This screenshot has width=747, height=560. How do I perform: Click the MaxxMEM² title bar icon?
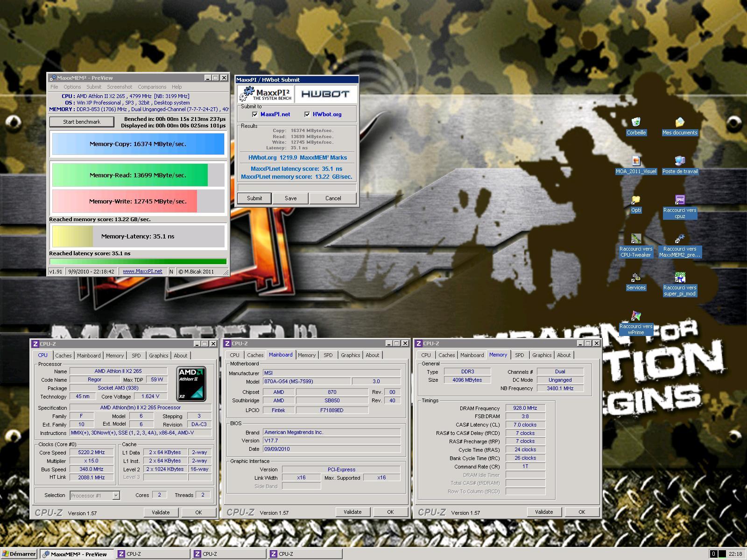coord(53,78)
